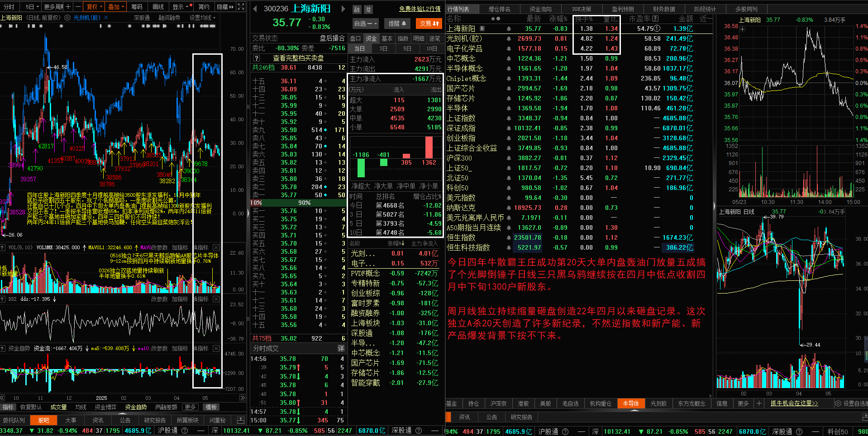Viewport: 868px width, 436px height.
Task: Open the 5日 period dropdown
Action: (32, 7)
